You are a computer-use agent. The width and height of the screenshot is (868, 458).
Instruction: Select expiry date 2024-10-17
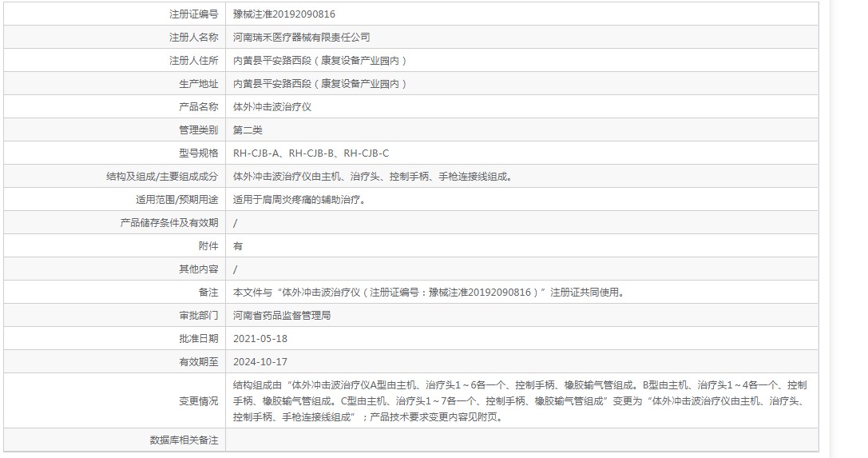[260, 362]
